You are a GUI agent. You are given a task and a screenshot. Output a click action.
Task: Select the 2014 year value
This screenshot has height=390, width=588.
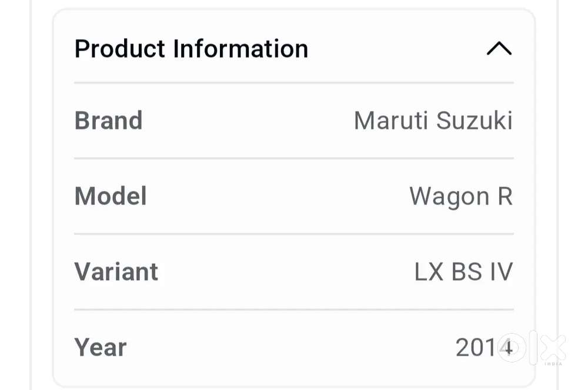(x=484, y=347)
